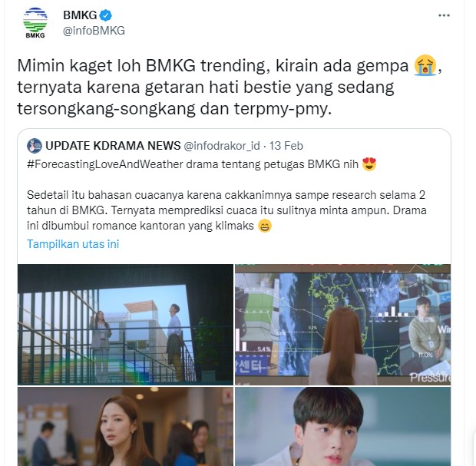476x466 pixels.
Task: Open the surprised young man image
Action: pyautogui.click(x=342, y=427)
